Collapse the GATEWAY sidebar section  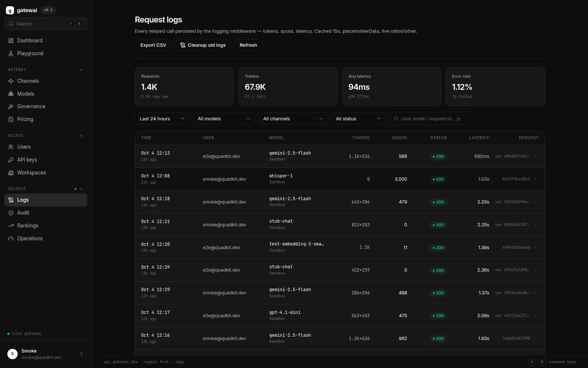tap(81, 70)
